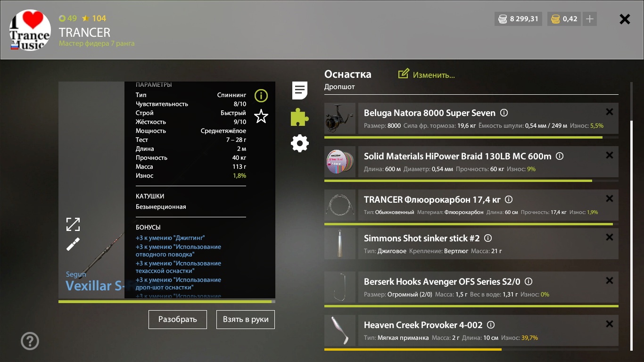The height and width of the screenshot is (362, 644).
Task: Add gold coins with the plus button
Action: (590, 19)
